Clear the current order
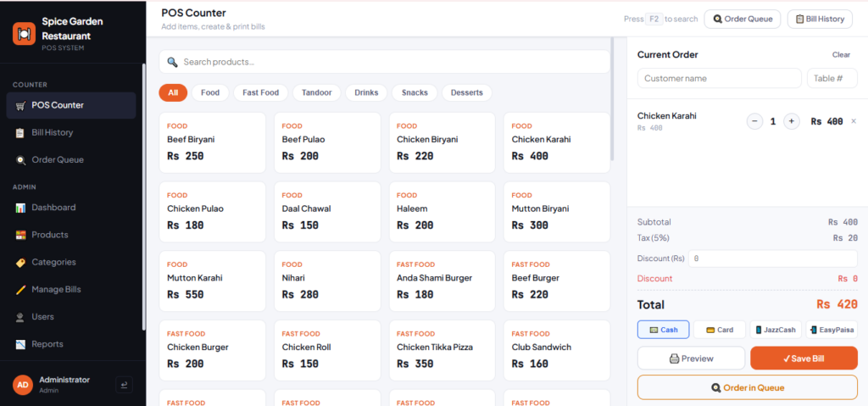The height and width of the screenshot is (406, 868). tap(841, 55)
